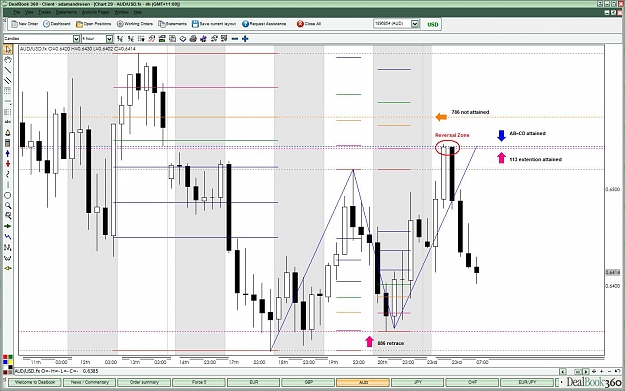Click the '786 not attained' annotation

point(470,112)
